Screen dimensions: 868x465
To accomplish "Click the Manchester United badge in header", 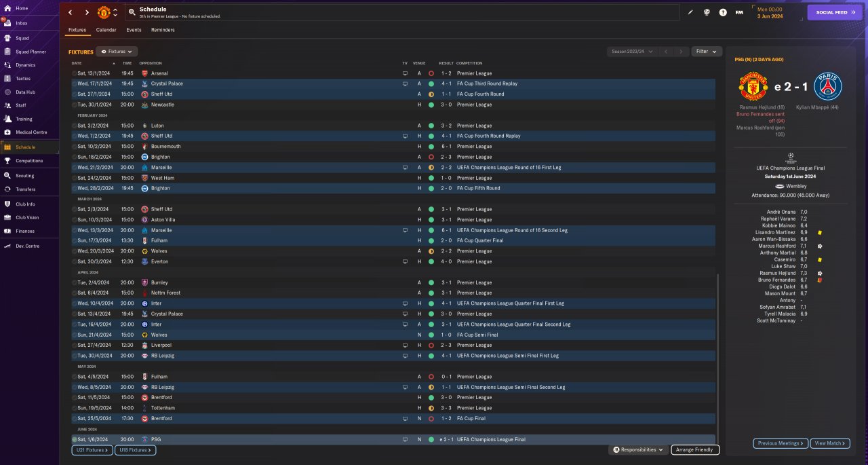I will tap(104, 12).
